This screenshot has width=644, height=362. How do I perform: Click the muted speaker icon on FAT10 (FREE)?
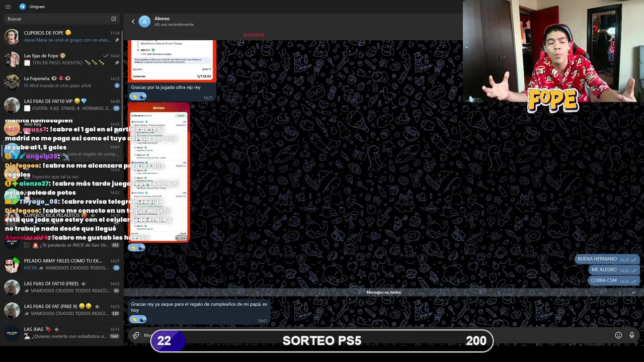point(84,284)
